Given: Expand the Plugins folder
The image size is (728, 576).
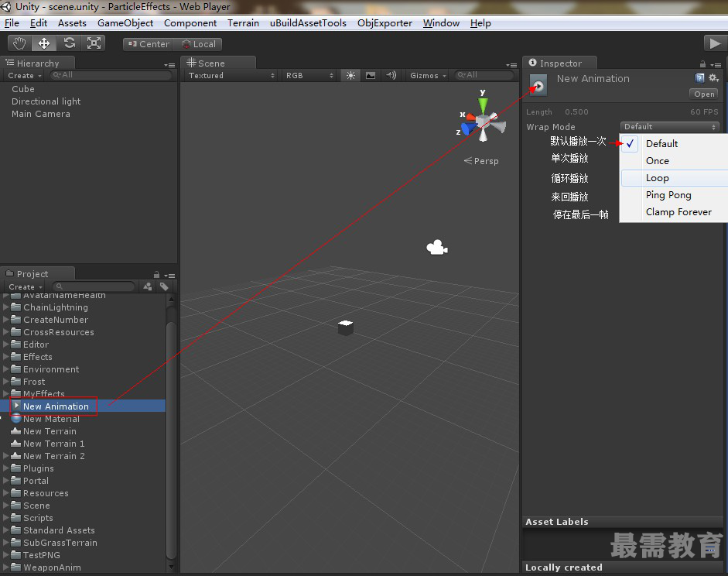Looking at the screenshot, I should [x=5, y=468].
